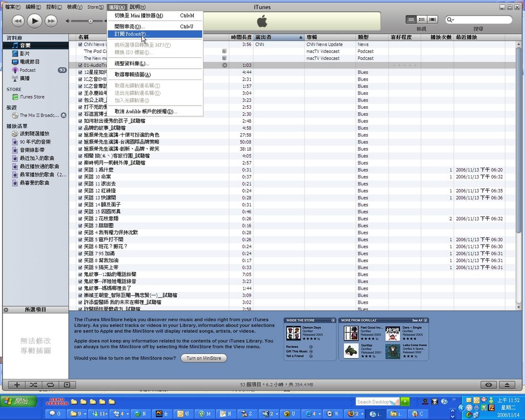Choose 統整資料庫 menu item
The height and width of the screenshot is (420, 525).
pos(155,64)
